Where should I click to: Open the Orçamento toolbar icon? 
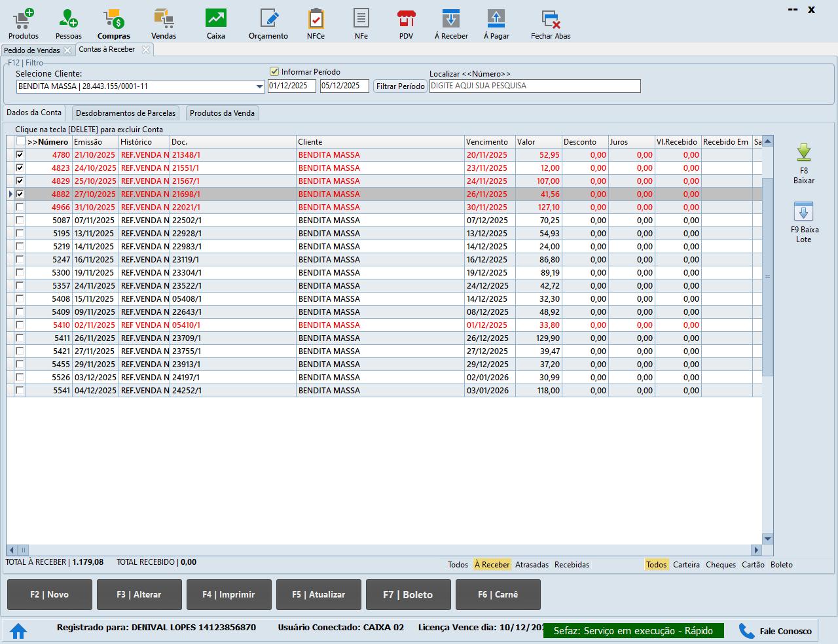point(268,18)
